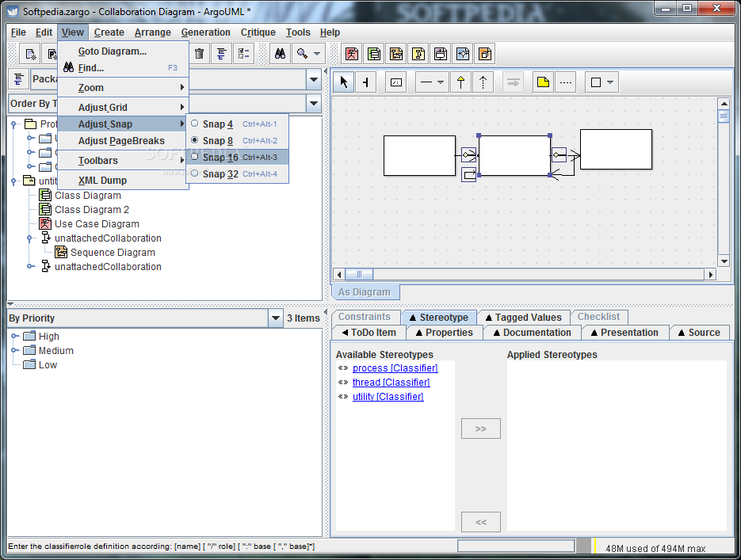Switch to the Properties tab
Screen dimensions: 741x560
[444, 333]
